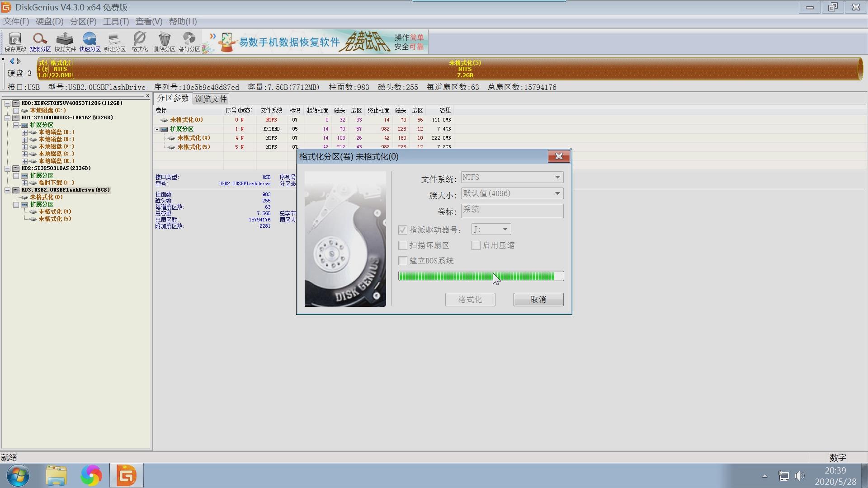The image size is (868, 488).
Task: Click the green formatting progress bar
Action: 481,276
